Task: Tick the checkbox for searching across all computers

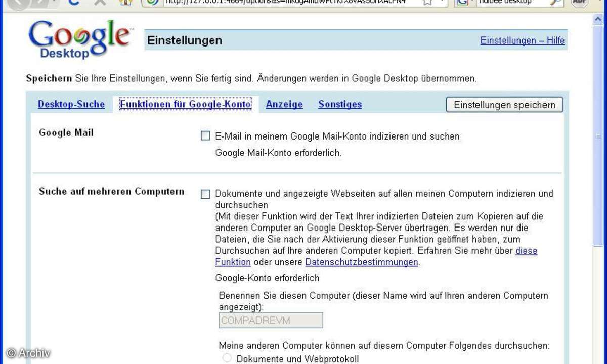Action: [x=205, y=194]
